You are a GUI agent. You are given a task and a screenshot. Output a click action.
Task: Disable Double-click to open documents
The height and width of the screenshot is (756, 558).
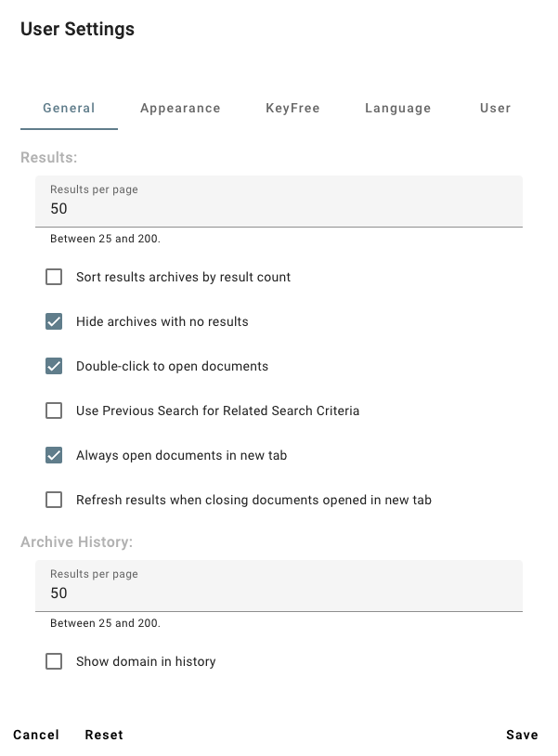pyautogui.click(x=55, y=366)
